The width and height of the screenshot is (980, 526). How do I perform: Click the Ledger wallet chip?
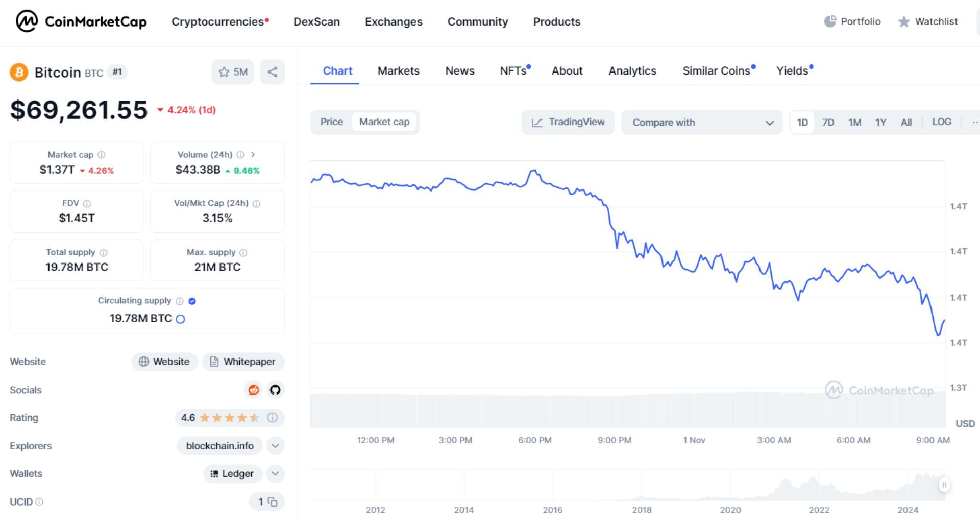click(233, 473)
